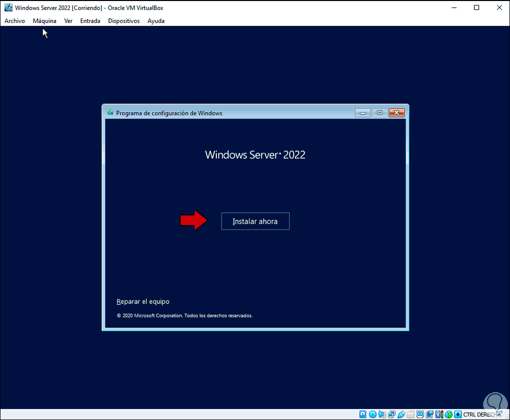Click the VirtualBox VM icon in title bar
510x420 pixels.
click(x=8, y=8)
